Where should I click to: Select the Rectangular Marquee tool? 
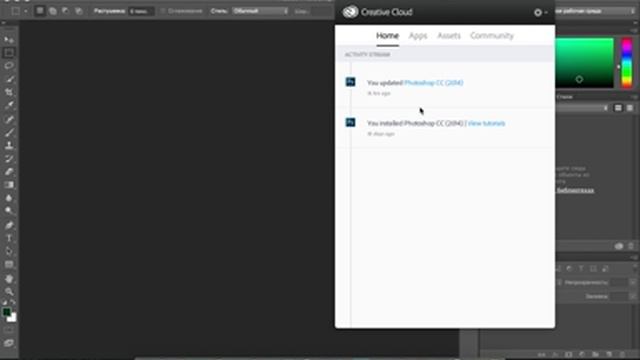[9, 53]
